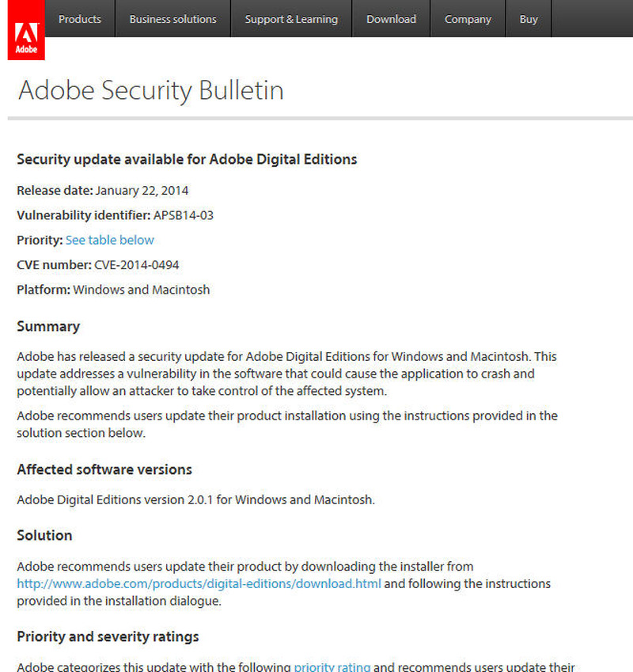
Task: Click the 'priority rating' link
Action: click(x=332, y=667)
